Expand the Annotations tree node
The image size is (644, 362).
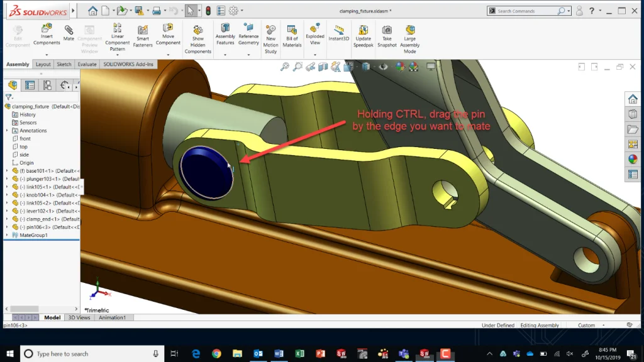tap(6, 130)
